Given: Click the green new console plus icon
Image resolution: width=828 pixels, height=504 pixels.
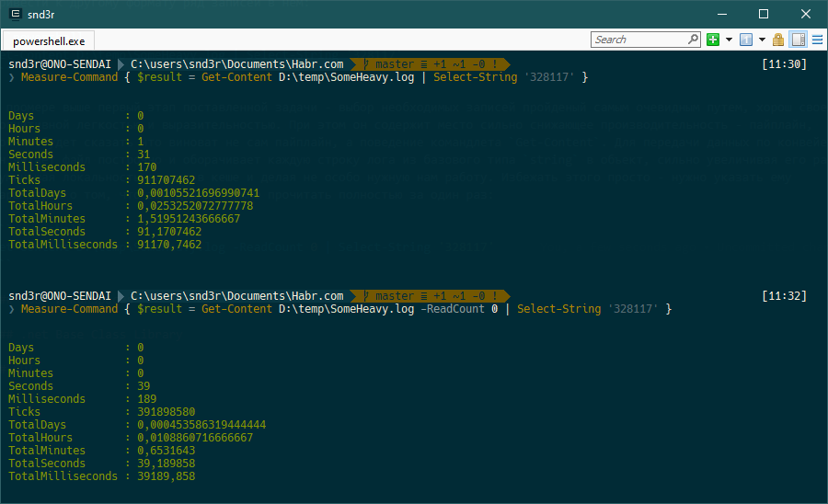Looking at the screenshot, I should point(713,40).
